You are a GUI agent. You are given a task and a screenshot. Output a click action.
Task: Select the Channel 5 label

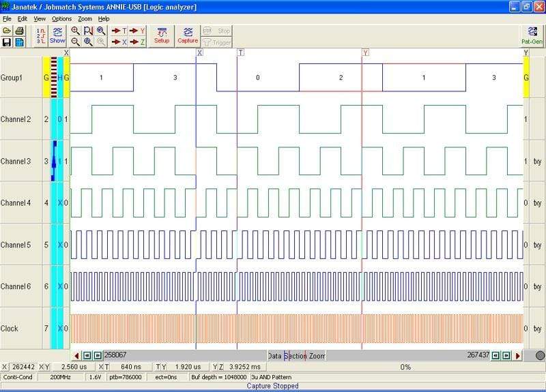[16, 244]
